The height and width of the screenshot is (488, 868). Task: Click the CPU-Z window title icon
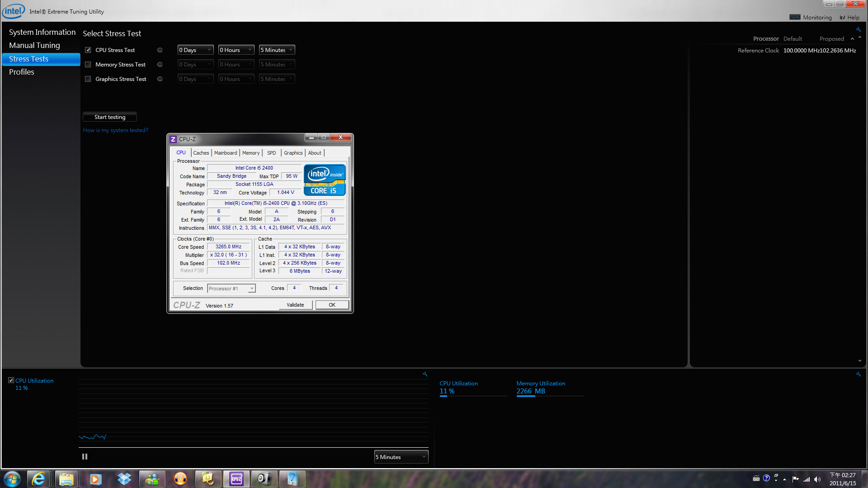click(x=173, y=139)
